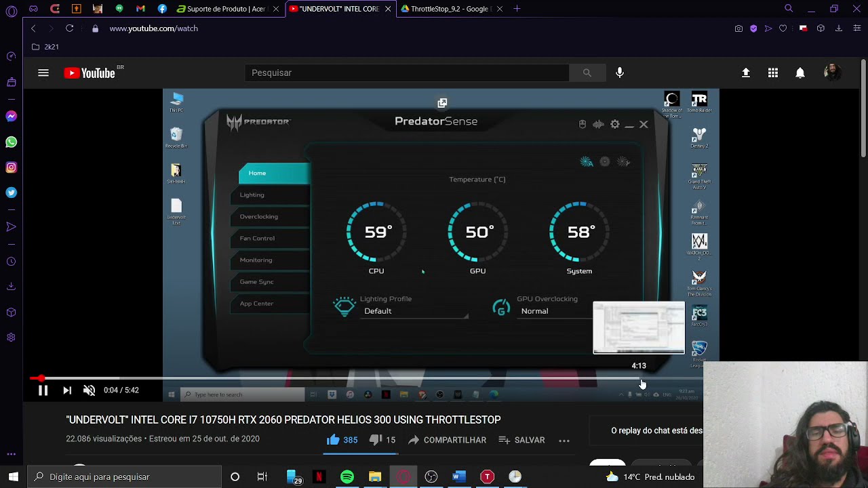This screenshot has width=868, height=488.
Task: Reload the page
Action: [69, 28]
